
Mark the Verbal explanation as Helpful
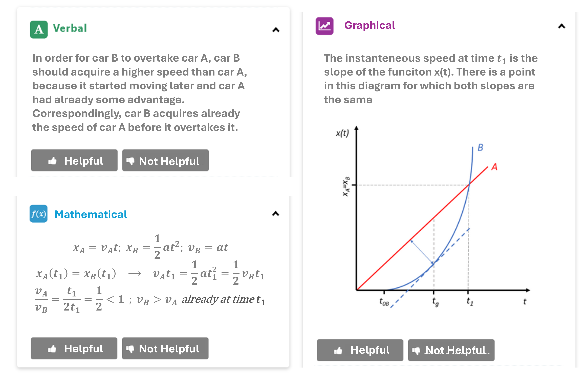click(x=74, y=160)
